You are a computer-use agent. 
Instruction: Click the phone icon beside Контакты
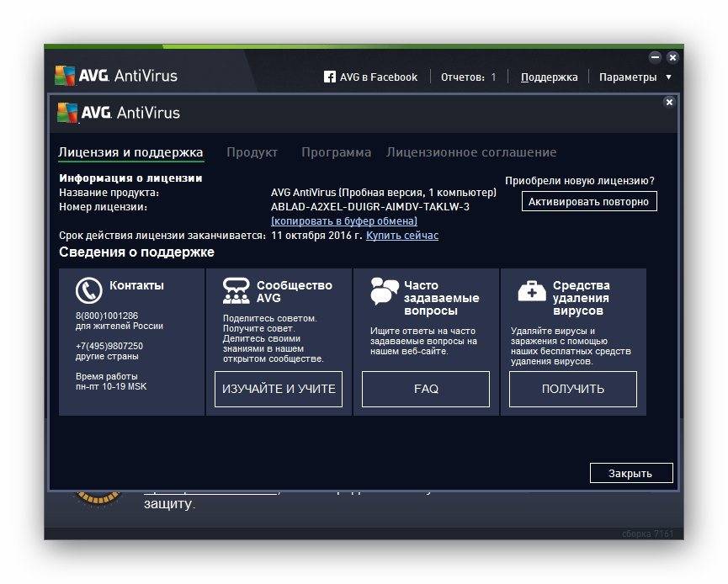tap(88, 290)
